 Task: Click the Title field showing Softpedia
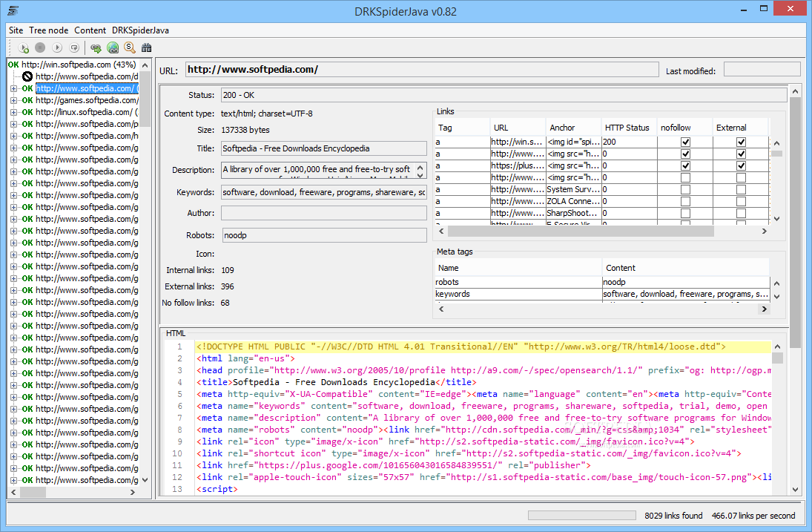click(323, 148)
